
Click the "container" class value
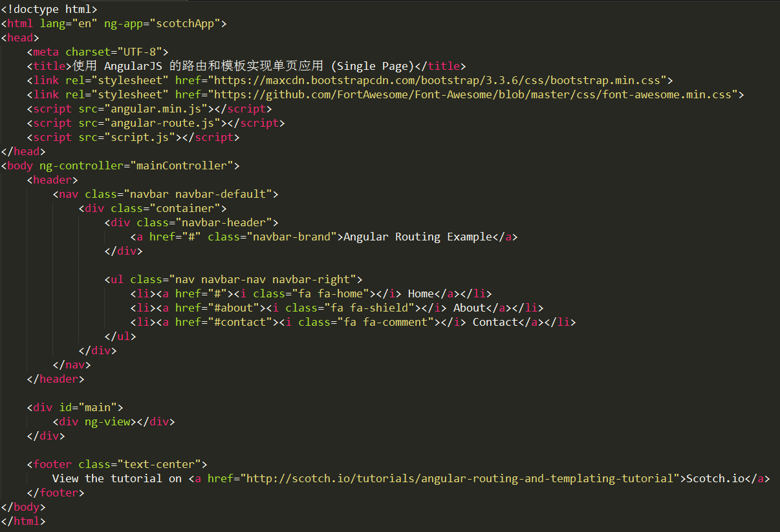click(185, 208)
